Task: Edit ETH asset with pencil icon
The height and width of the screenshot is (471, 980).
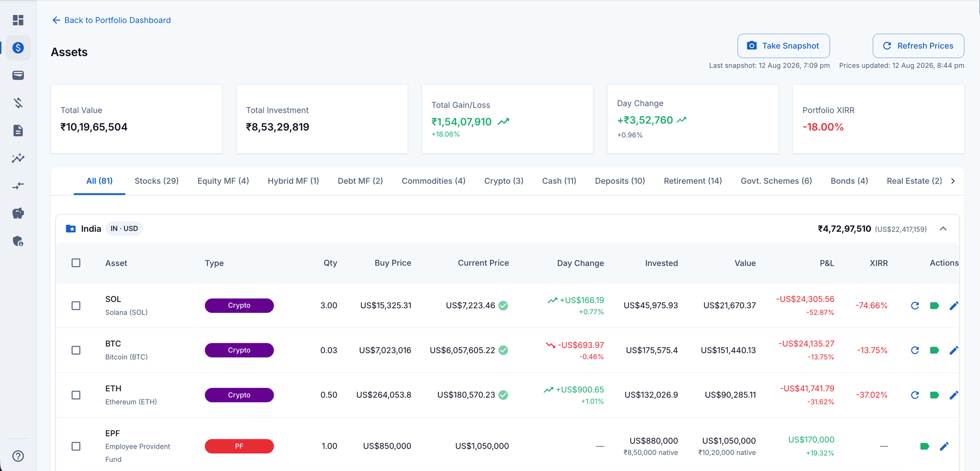Action: pos(954,395)
